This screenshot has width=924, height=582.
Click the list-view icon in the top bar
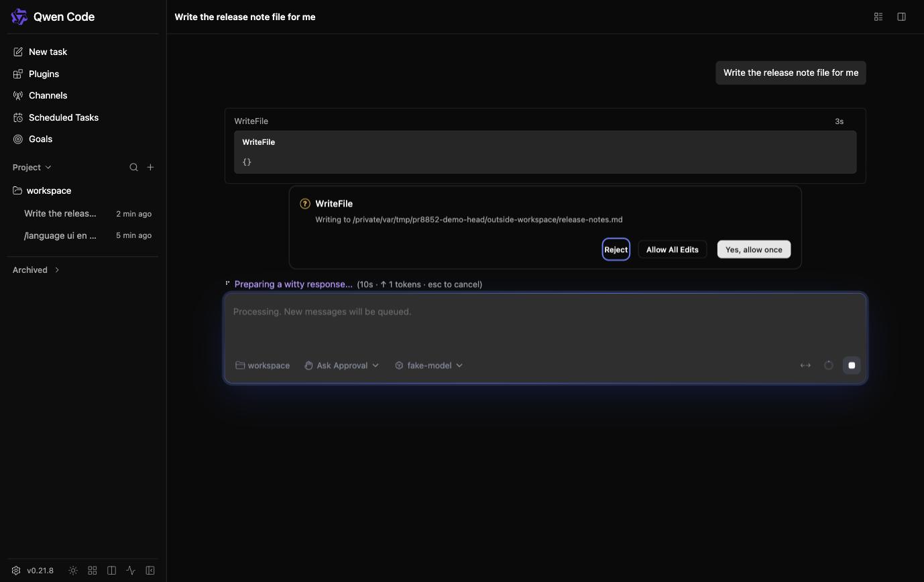coord(878,17)
